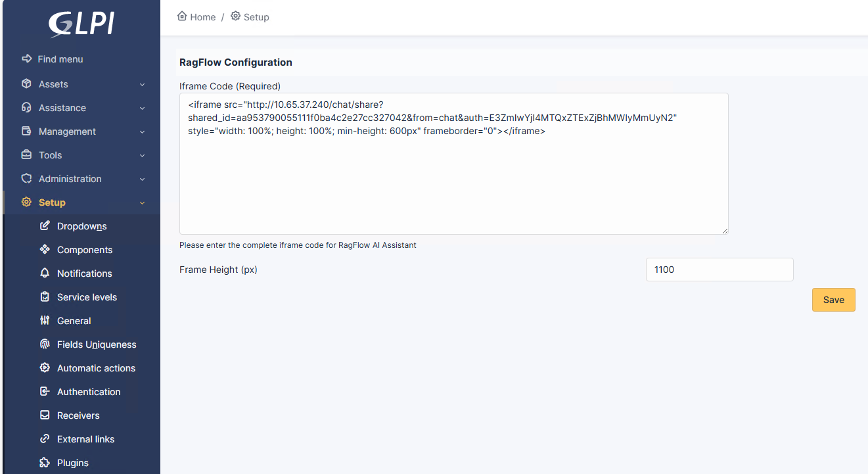Click the GLPI logo
The height and width of the screenshot is (474, 868).
click(x=81, y=24)
